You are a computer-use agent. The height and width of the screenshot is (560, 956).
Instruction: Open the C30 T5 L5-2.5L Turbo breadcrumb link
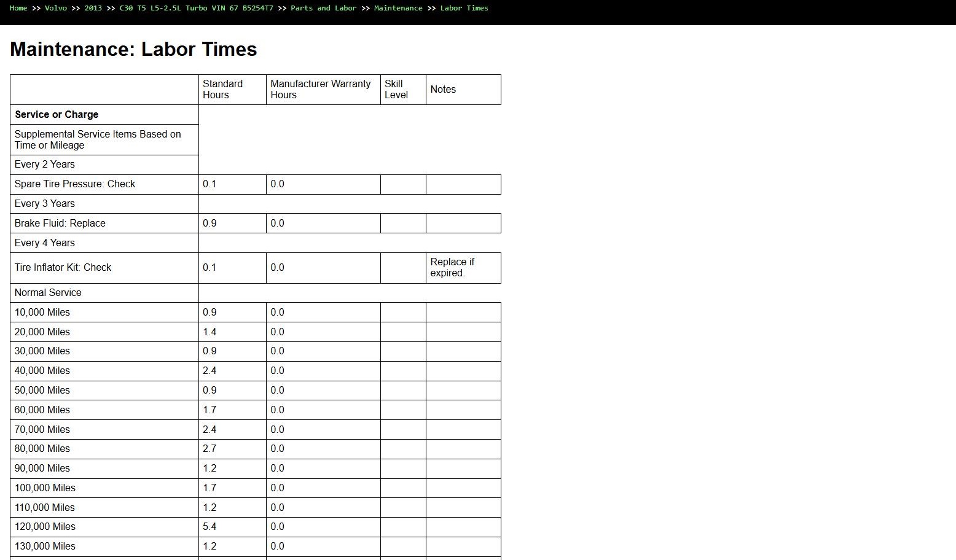pos(196,8)
